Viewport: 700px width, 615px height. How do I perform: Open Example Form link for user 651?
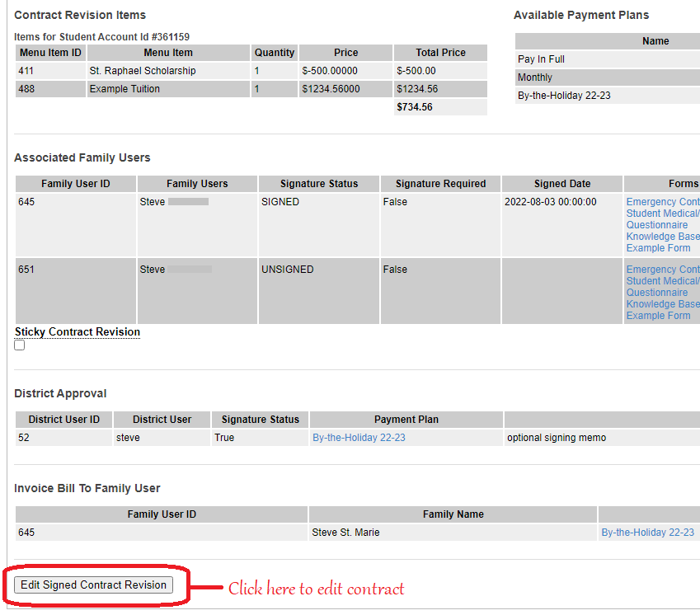658,316
